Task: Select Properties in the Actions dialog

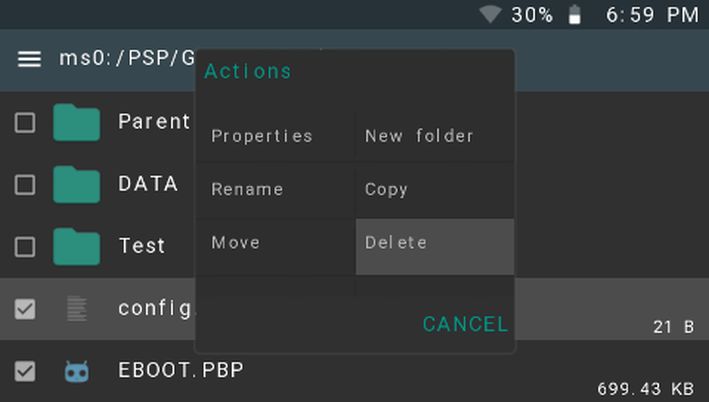Action: [275, 136]
